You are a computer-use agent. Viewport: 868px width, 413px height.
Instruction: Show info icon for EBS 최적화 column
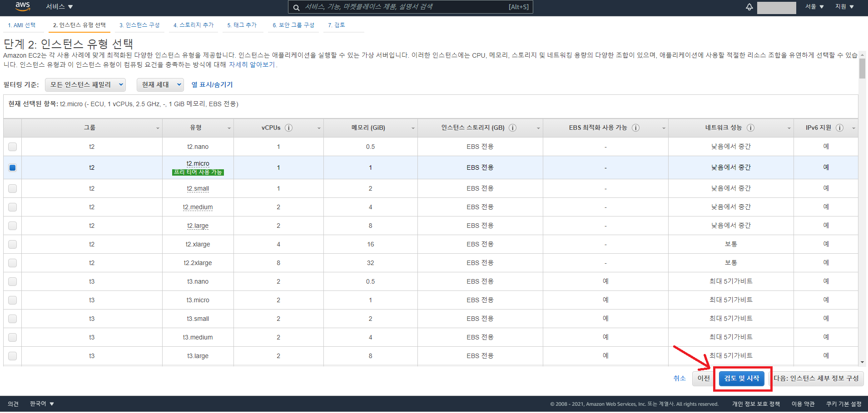635,128
